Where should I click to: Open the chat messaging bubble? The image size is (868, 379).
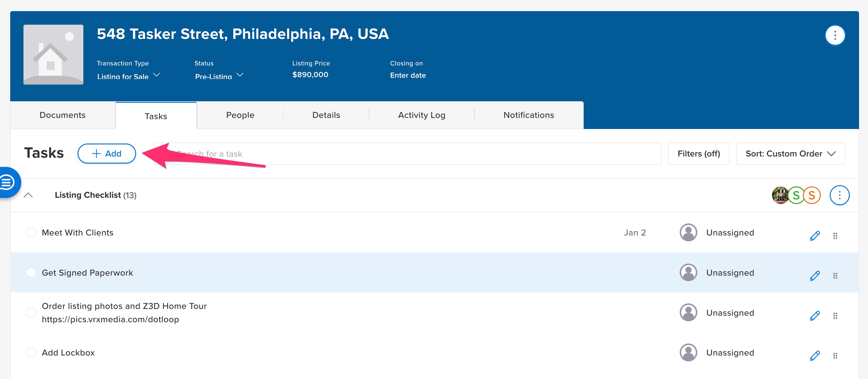click(7, 182)
